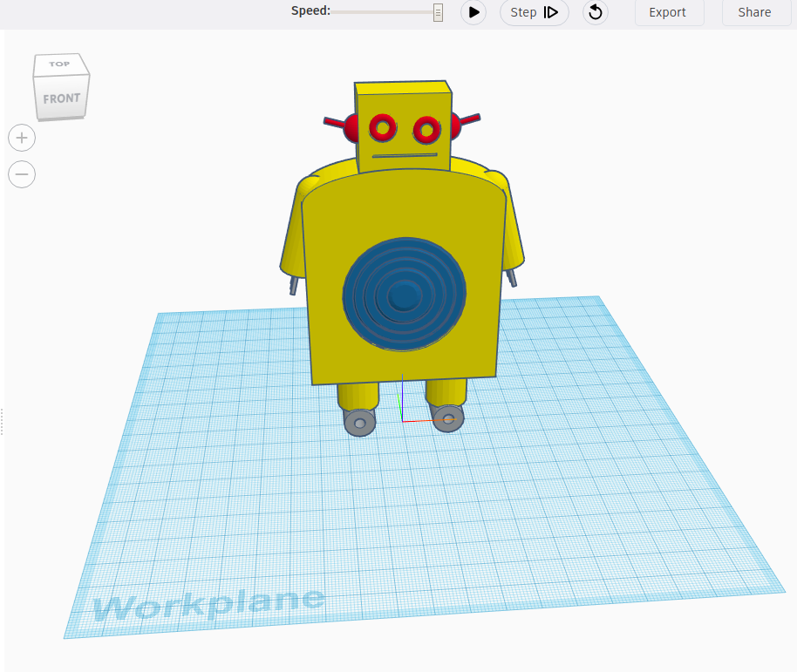Viewport: 797px width, 672px height.
Task: Click the Step forward icon
Action: (551, 12)
